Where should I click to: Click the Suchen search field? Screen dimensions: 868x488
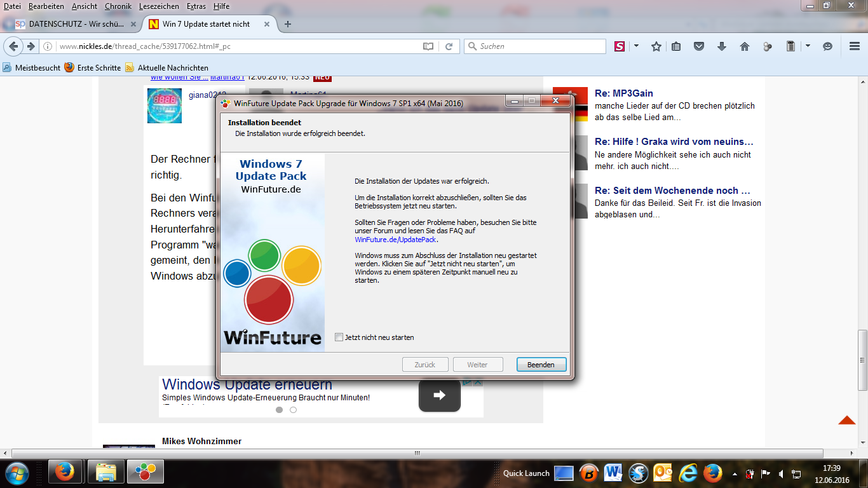(535, 46)
